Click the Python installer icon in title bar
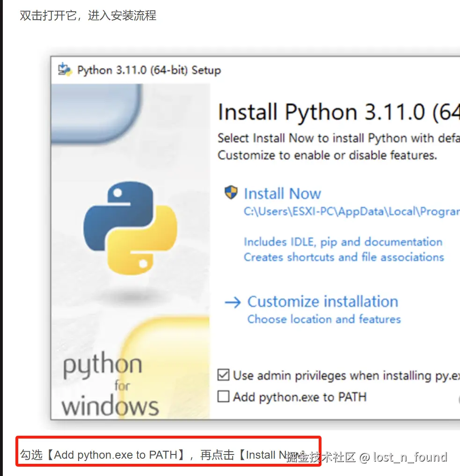The height and width of the screenshot is (476, 460). point(65,70)
